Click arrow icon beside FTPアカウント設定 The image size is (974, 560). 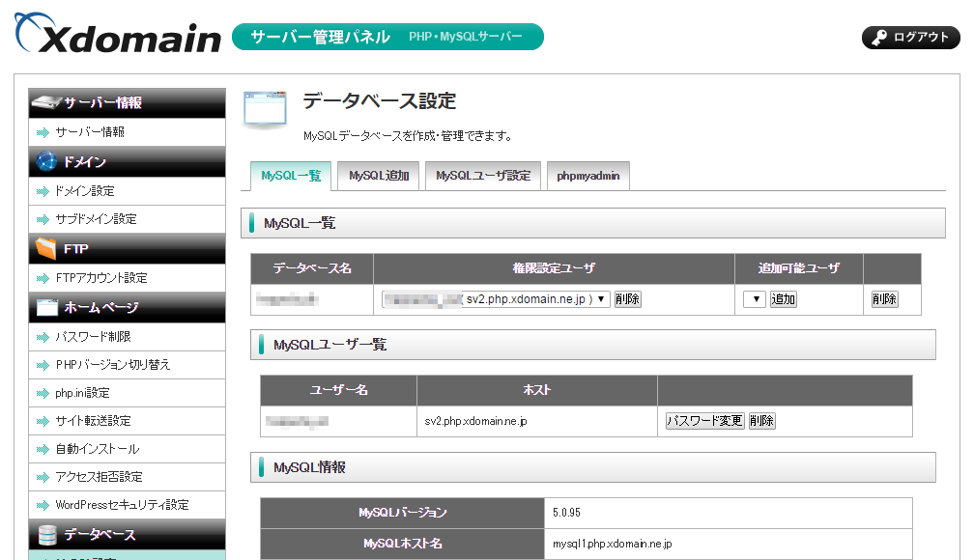(43, 278)
